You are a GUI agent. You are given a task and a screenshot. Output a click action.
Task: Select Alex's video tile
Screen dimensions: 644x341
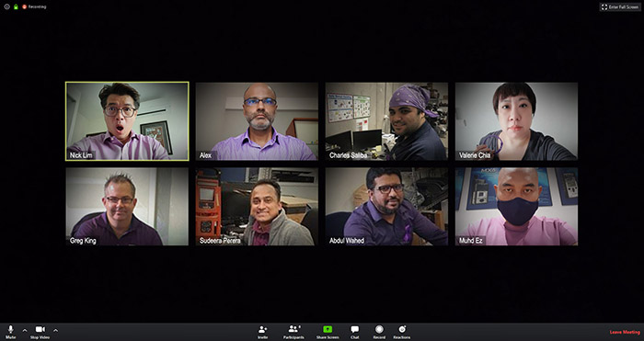tap(257, 121)
